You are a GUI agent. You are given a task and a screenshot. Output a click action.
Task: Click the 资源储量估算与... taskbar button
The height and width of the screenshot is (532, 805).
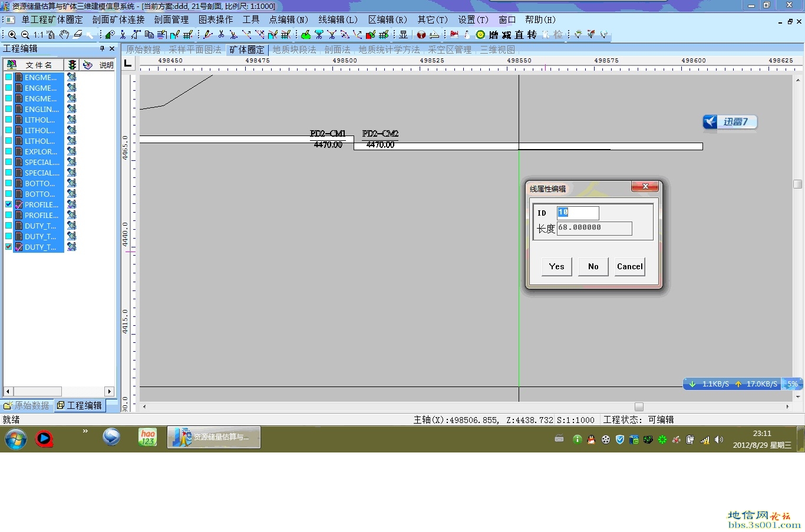click(214, 437)
